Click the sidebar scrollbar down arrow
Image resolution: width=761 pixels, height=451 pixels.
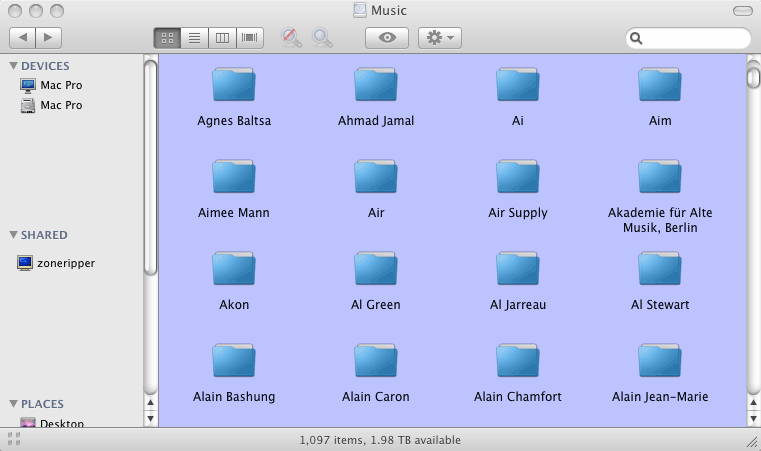[150, 418]
